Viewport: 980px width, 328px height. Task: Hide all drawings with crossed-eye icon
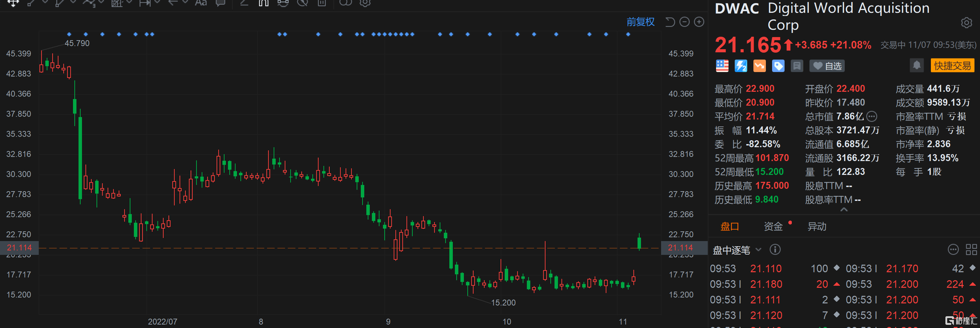point(302,3)
